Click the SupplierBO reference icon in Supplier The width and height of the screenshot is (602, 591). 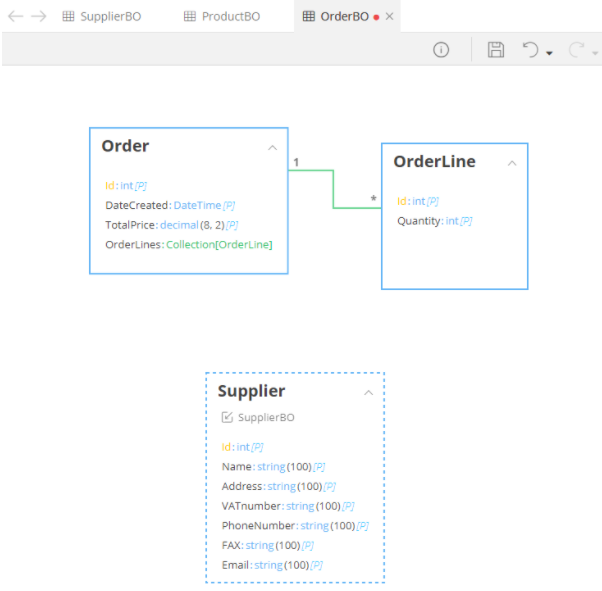(227, 418)
